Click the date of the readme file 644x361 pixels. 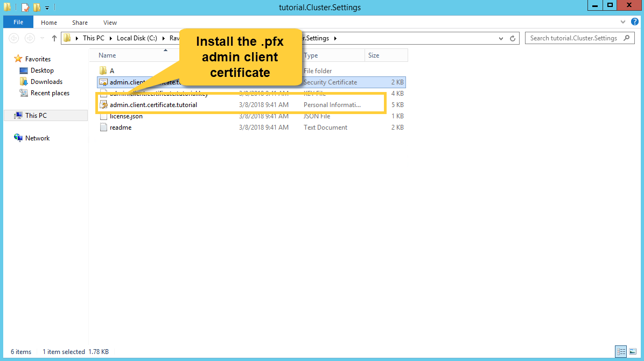click(x=264, y=128)
